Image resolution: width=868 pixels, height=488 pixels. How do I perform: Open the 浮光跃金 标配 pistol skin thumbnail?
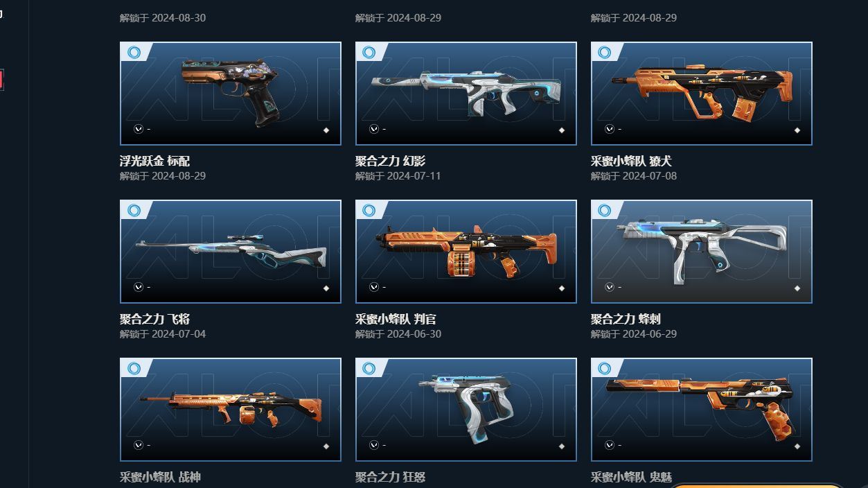231,94
